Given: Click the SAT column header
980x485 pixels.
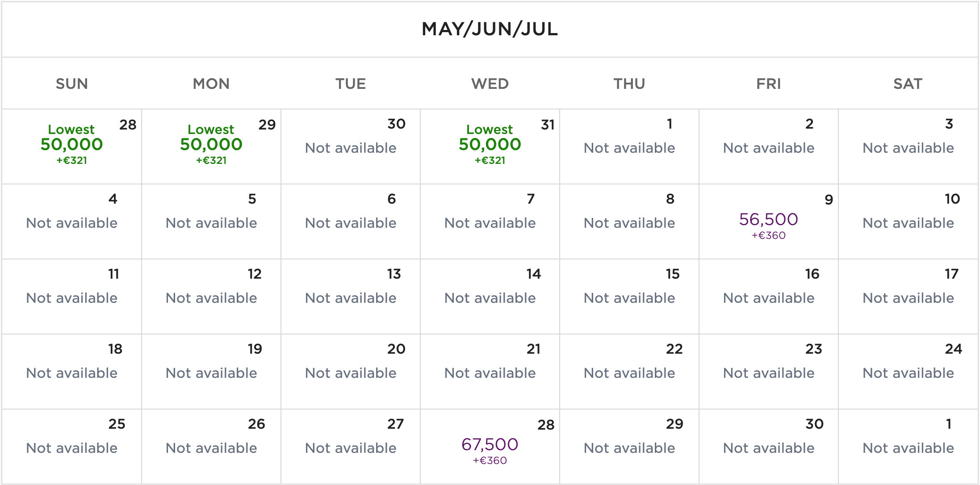Looking at the screenshot, I should (908, 84).
